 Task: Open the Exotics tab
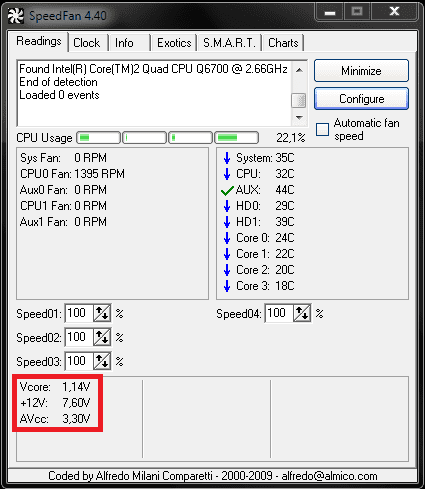click(x=174, y=43)
